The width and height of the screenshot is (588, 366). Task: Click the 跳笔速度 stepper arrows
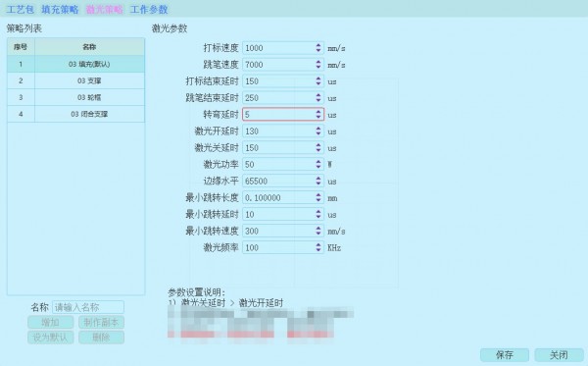[x=318, y=64]
